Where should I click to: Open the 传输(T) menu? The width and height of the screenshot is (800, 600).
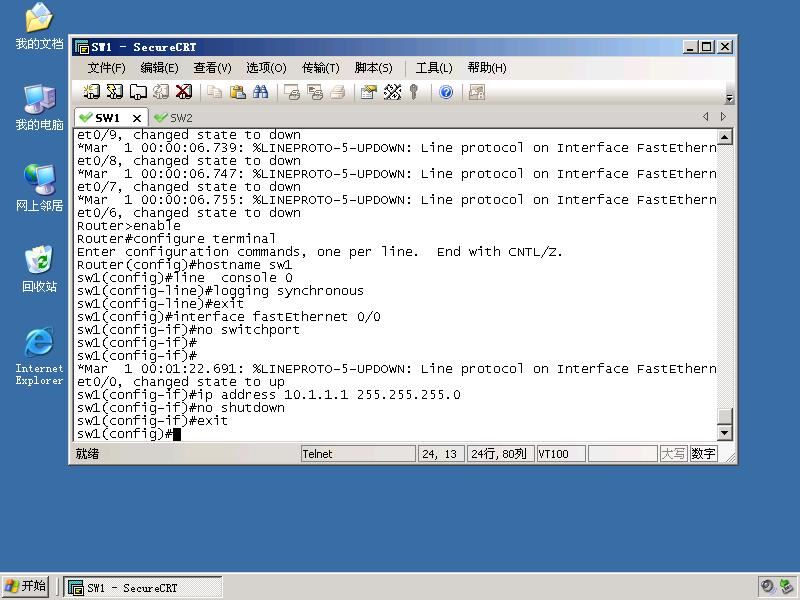[x=320, y=68]
